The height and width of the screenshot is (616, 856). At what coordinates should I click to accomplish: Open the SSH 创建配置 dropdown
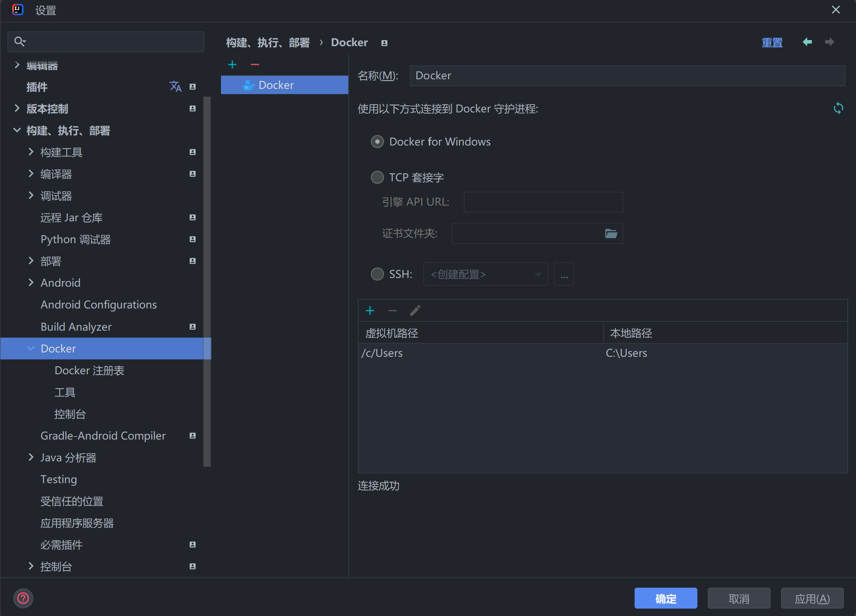pyautogui.click(x=485, y=274)
